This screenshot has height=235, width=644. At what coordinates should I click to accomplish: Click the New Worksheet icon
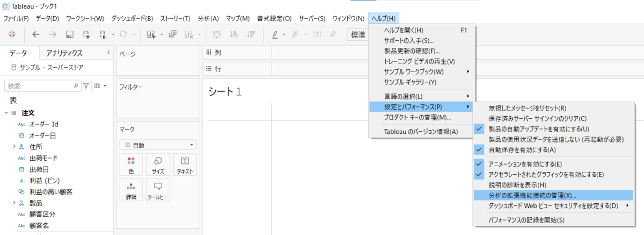pos(151,34)
